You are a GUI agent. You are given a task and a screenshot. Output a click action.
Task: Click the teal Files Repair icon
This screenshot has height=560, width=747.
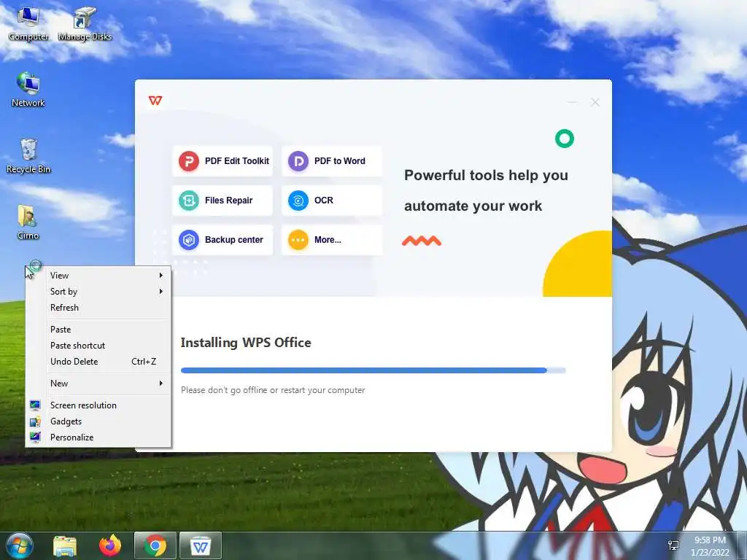point(189,201)
